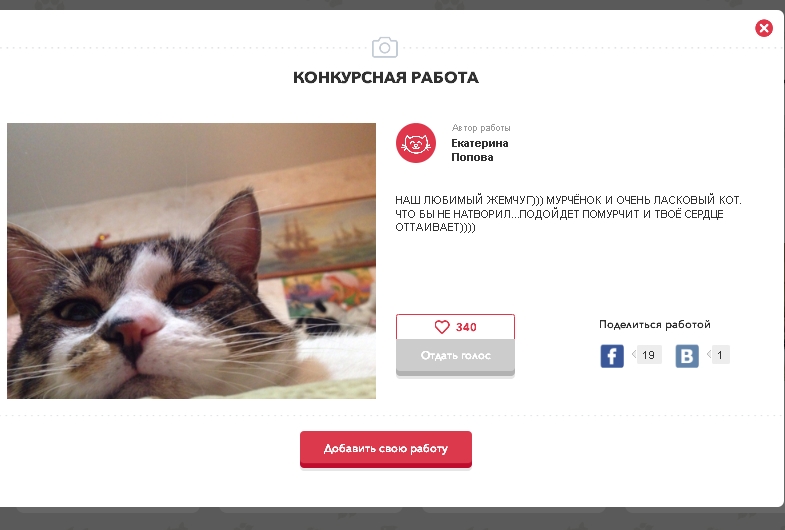Open the cat photo entry image
This screenshot has height=530, width=785.
191,261
